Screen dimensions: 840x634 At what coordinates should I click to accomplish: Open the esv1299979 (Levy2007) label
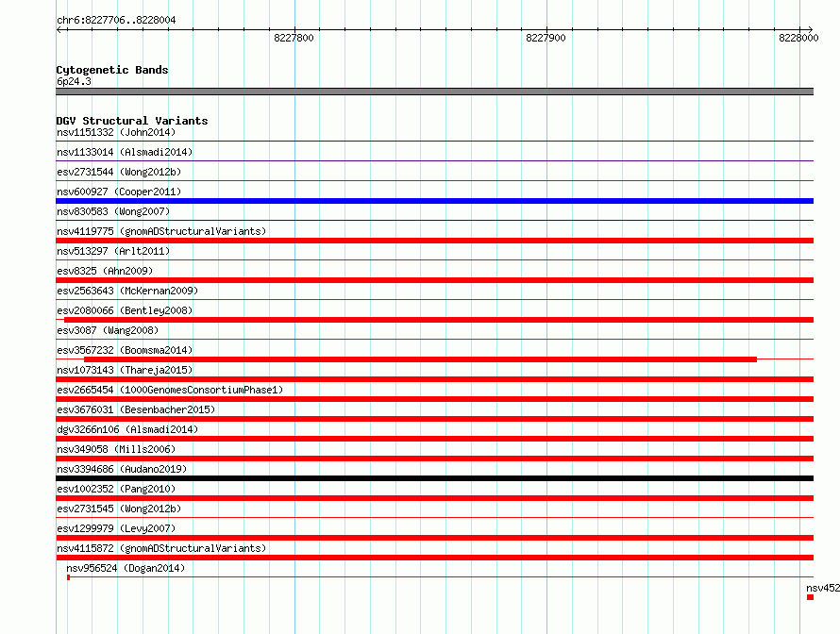click(116, 528)
